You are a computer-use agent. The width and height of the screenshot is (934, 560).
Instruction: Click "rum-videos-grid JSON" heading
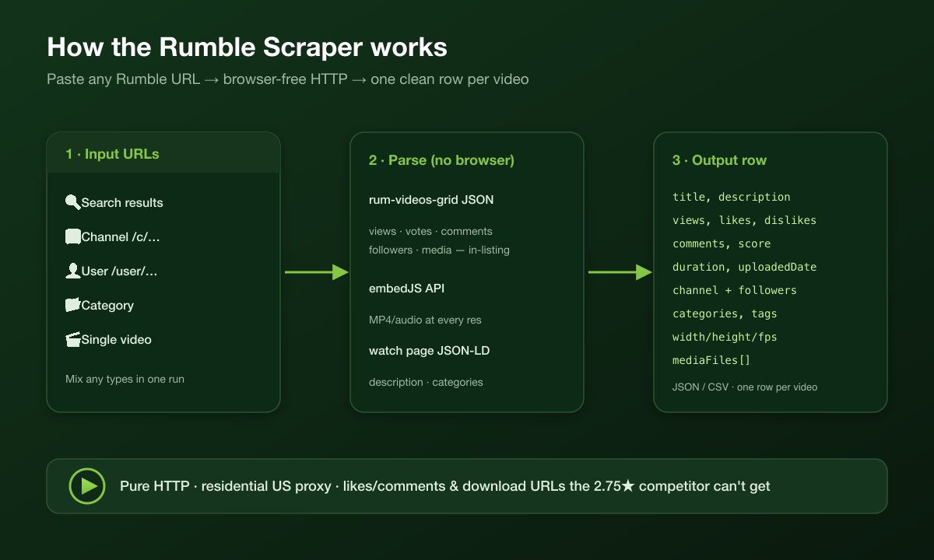[431, 200]
